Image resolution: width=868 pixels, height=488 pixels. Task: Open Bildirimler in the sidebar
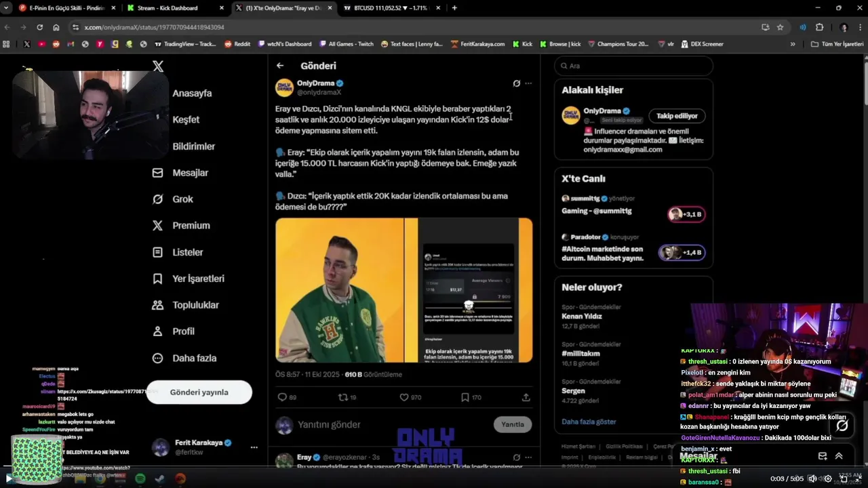click(193, 146)
